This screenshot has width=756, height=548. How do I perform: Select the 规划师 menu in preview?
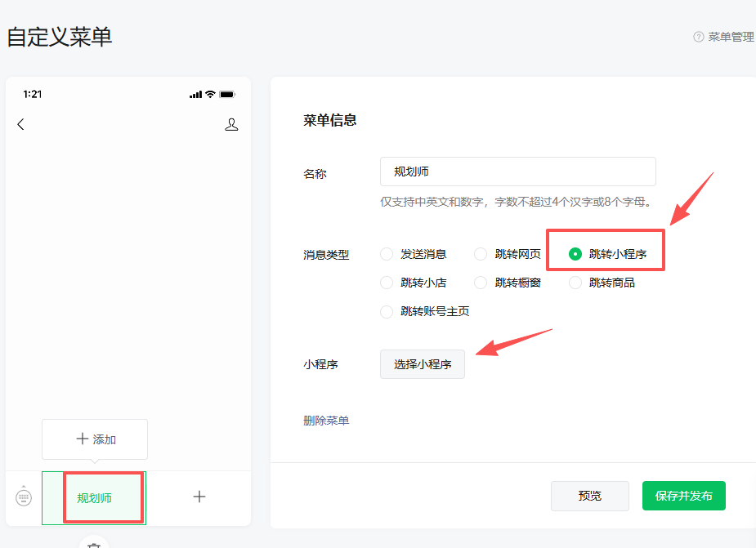pyautogui.click(x=94, y=497)
